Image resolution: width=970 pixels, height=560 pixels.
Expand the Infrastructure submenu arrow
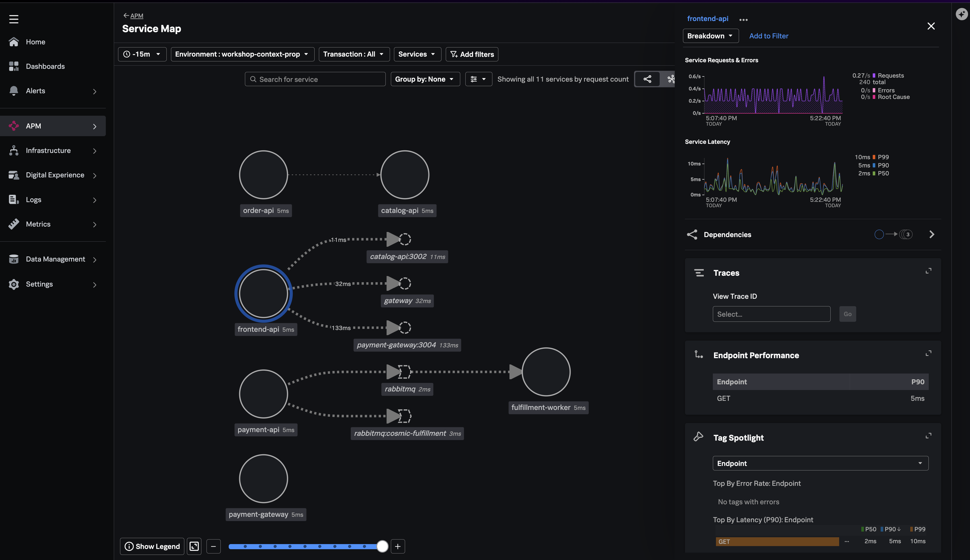point(95,151)
